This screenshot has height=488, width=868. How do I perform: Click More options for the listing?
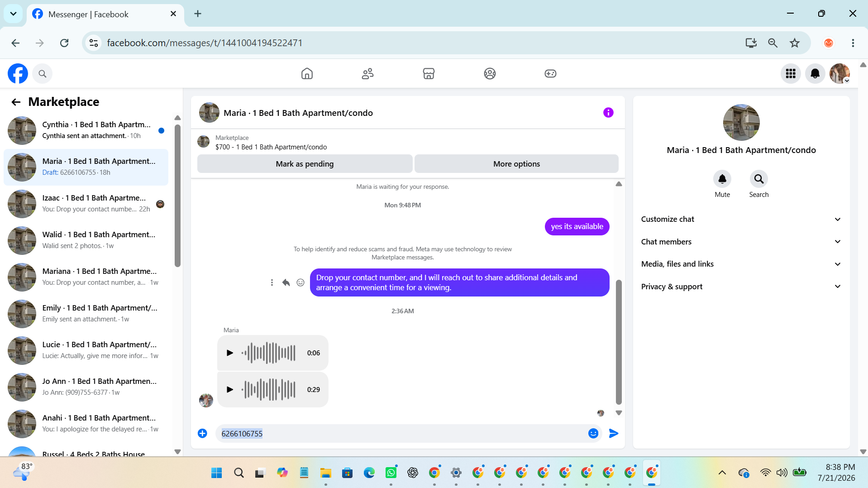click(516, 164)
